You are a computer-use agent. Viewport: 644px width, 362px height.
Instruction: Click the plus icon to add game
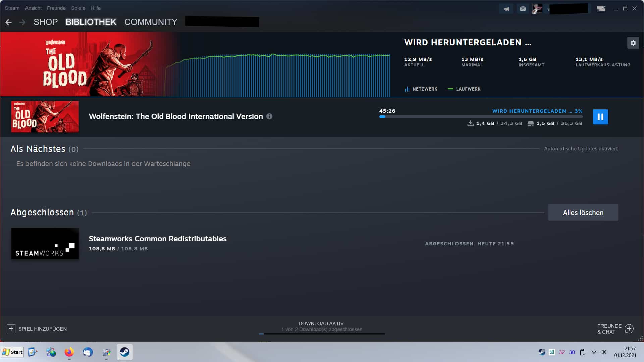click(11, 329)
